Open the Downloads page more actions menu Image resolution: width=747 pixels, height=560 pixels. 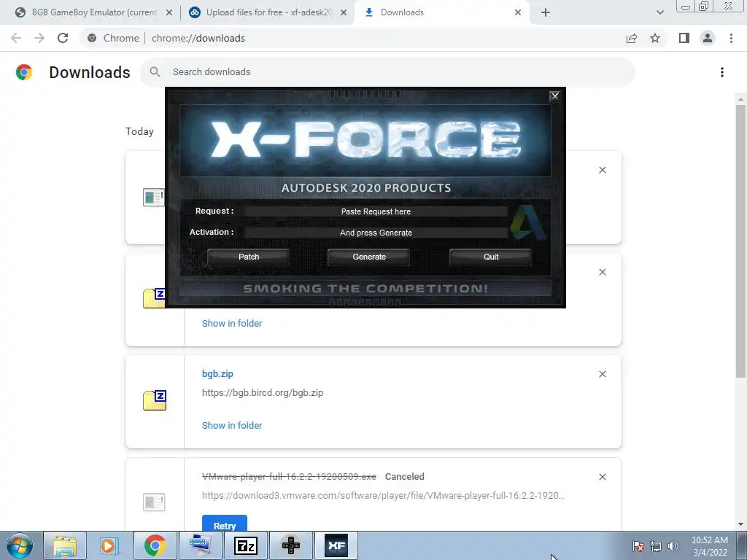click(722, 72)
